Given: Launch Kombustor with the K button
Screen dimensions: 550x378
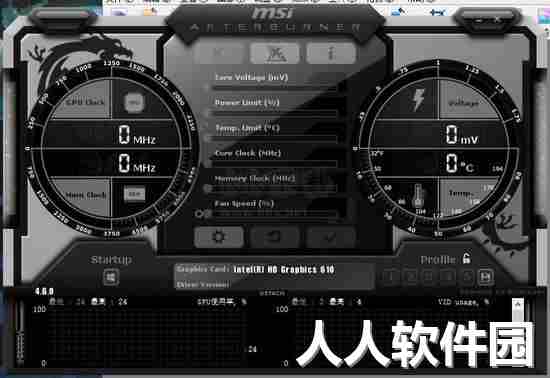Looking at the screenshot, I should 218,53.
